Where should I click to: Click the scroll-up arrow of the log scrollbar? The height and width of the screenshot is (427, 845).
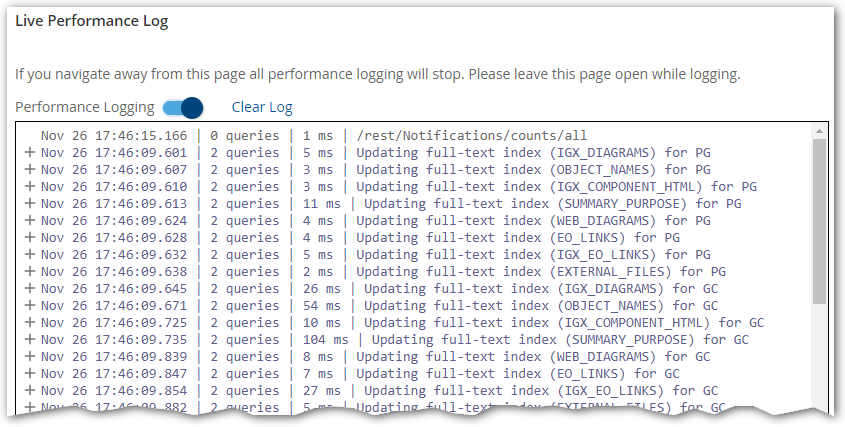pos(820,131)
